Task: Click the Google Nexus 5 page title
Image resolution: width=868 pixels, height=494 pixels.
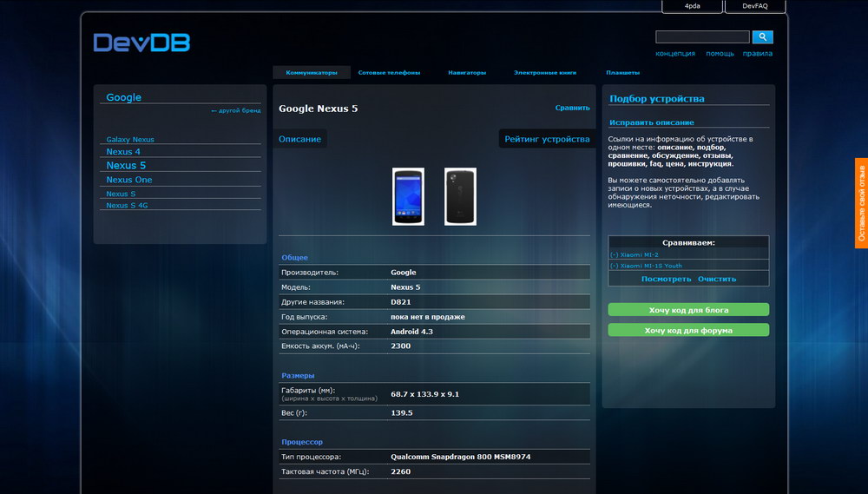Action: pyautogui.click(x=319, y=109)
